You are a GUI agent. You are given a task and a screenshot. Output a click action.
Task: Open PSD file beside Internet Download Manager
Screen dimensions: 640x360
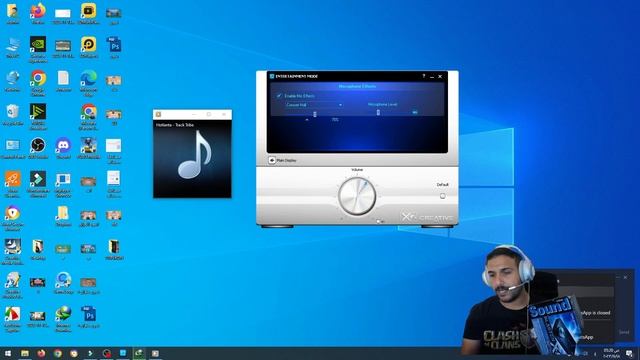(x=89, y=317)
